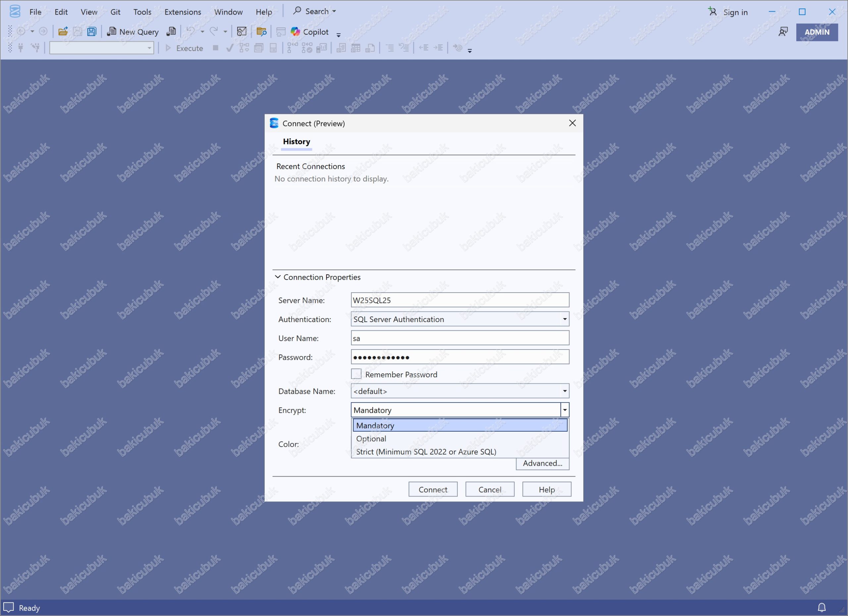Open the standard toolbar overflow options arrow
The image size is (848, 616).
(339, 35)
